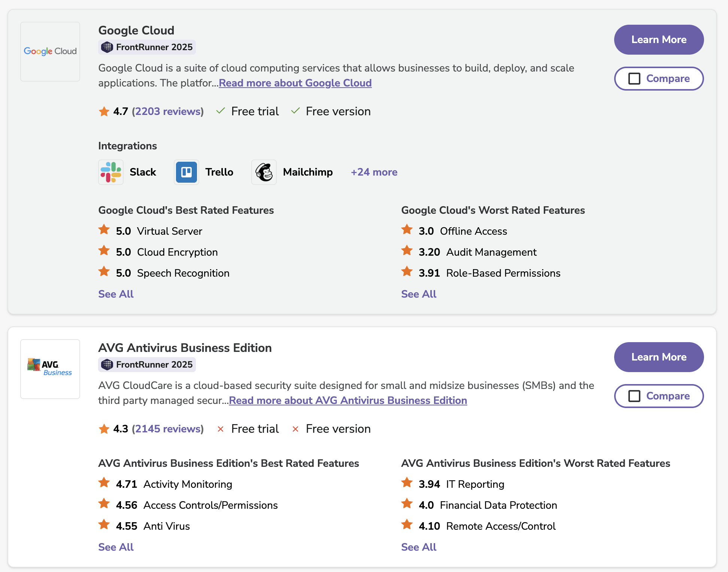Open See All under Google Cloud's best features
728x572 pixels.
[x=115, y=294]
